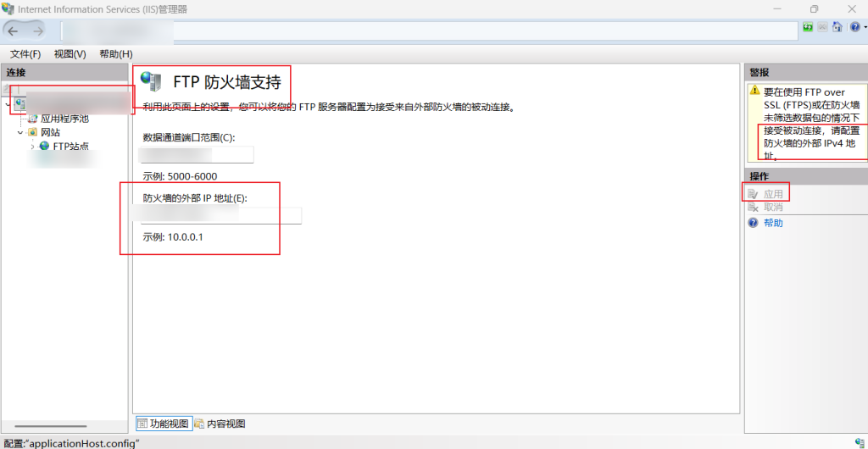Image resolution: width=868 pixels, height=449 pixels.
Task: Open the 帮助 link in actions pane
Action: click(773, 222)
